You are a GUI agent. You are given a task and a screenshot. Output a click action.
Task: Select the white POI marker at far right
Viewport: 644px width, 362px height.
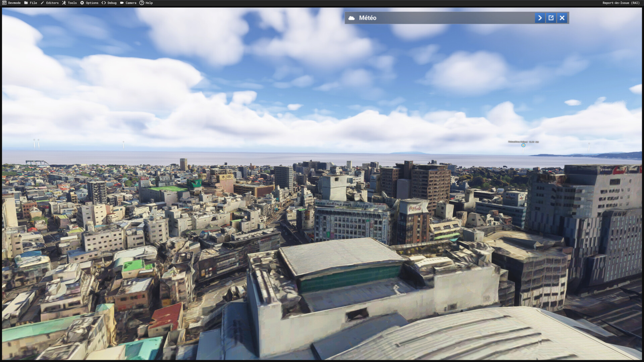(589, 144)
